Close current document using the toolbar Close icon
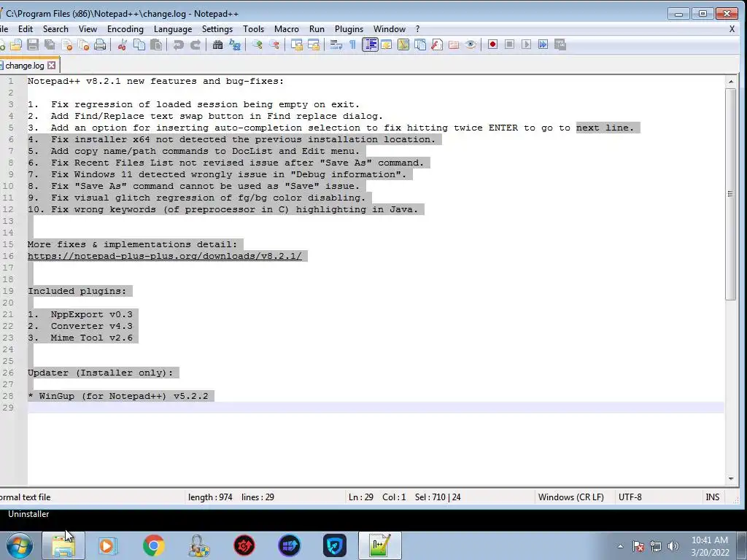This screenshot has width=747, height=560. click(x=66, y=44)
